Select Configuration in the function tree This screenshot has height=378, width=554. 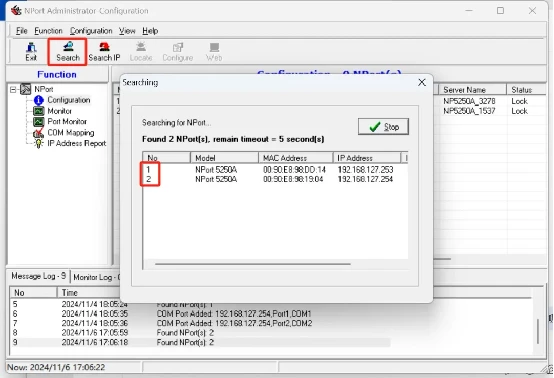click(69, 100)
